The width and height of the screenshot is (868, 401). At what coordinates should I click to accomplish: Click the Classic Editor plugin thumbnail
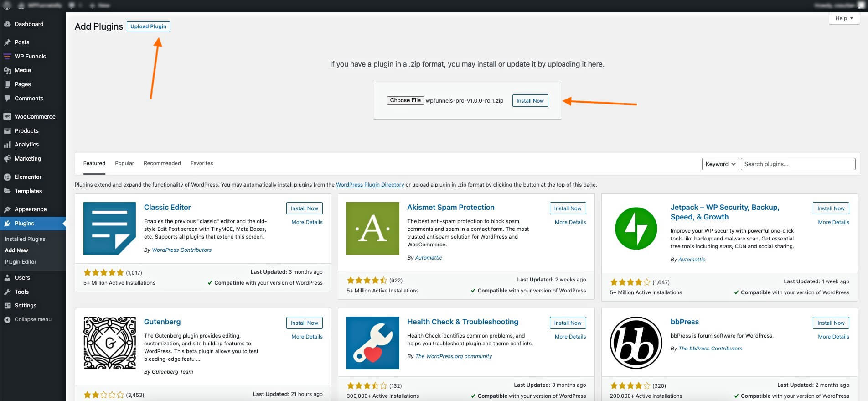(x=109, y=229)
